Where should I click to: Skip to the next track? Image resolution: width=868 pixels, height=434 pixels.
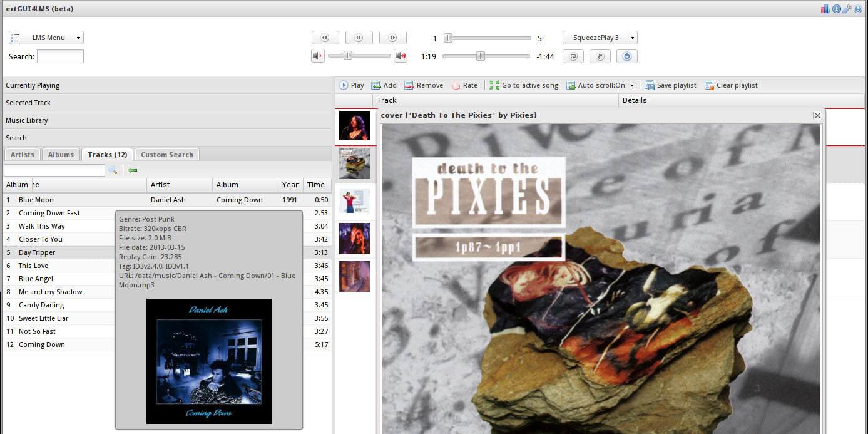(x=392, y=38)
